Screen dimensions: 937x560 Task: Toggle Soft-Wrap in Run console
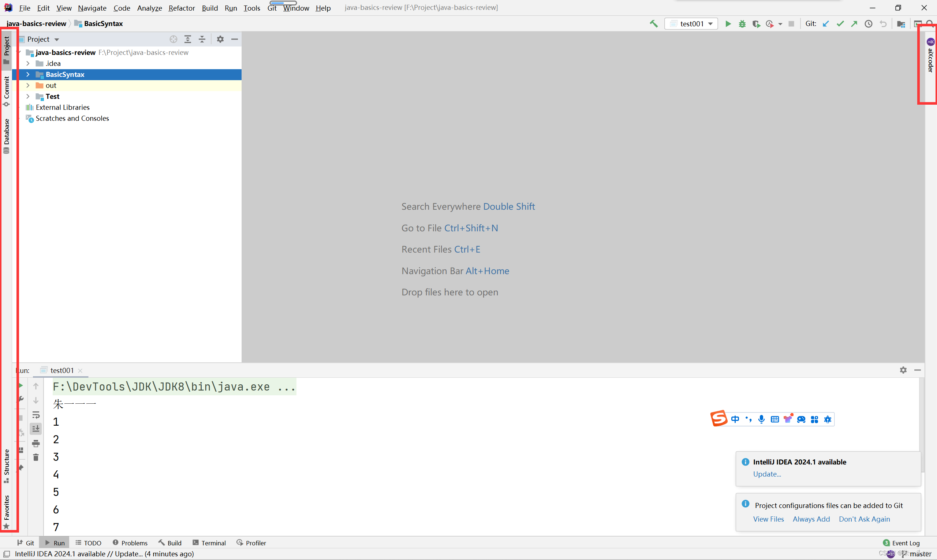point(36,415)
